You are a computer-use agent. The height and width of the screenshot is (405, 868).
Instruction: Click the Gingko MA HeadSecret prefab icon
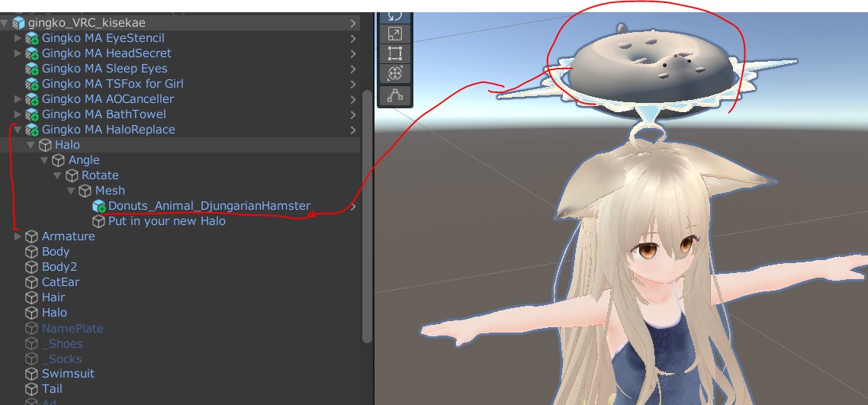click(32, 53)
